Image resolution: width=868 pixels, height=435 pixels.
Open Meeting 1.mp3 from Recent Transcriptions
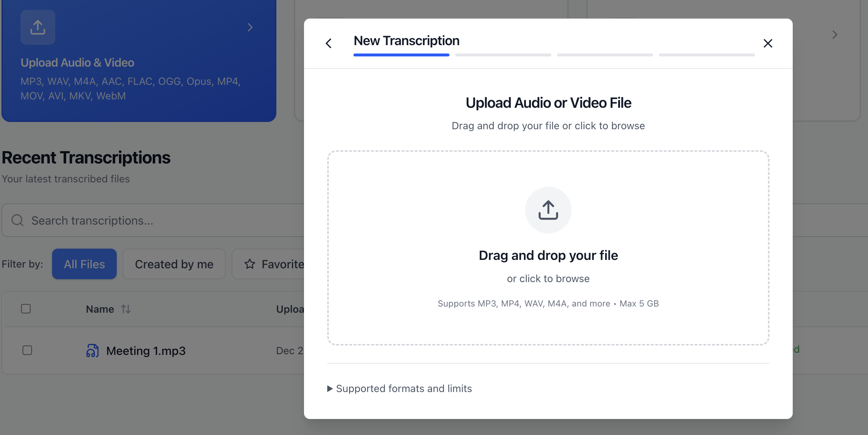(145, 351)
